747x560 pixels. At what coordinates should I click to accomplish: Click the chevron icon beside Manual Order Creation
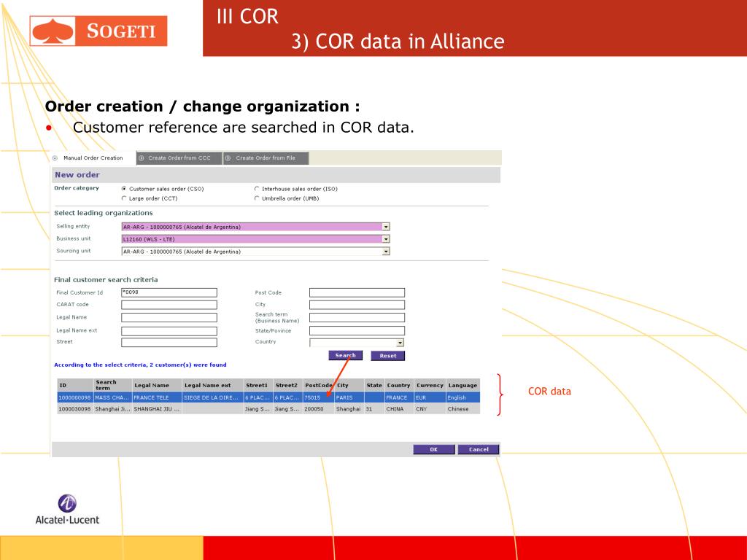[x=55, y=158]
